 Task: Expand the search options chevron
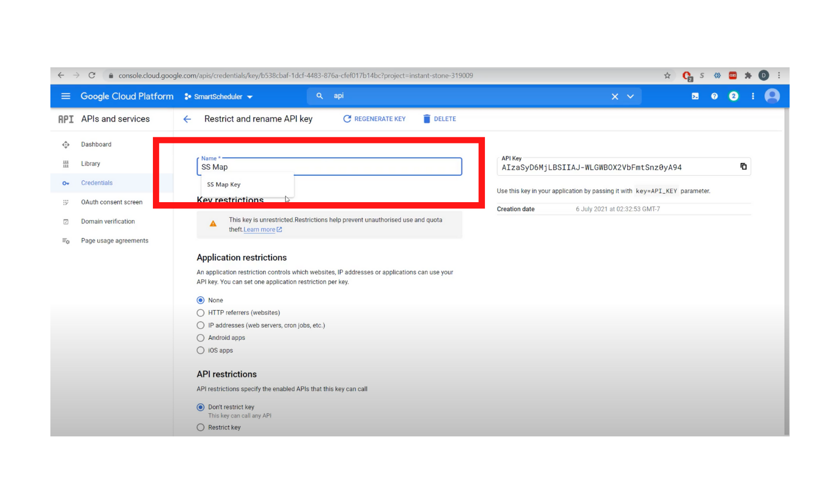(x=630, y=96)
